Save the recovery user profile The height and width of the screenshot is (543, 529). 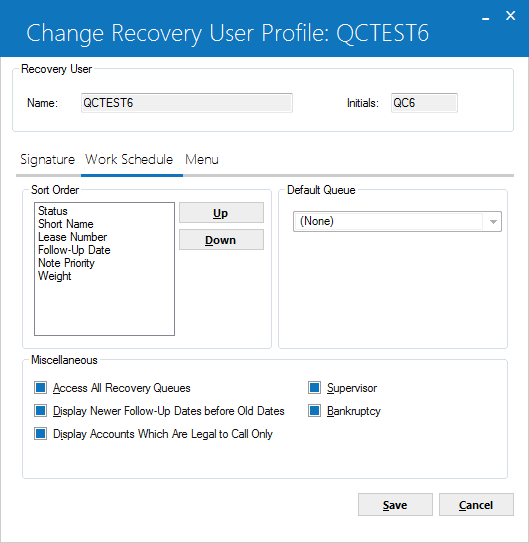(x=395, y=505)
